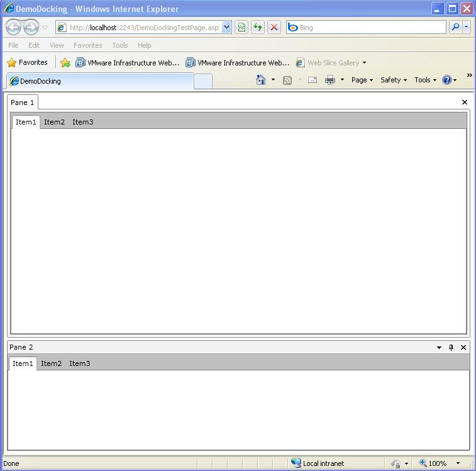Click the Protected Mode lock status icon
This screenshot has width=476, height=471.
pos(396,463)
